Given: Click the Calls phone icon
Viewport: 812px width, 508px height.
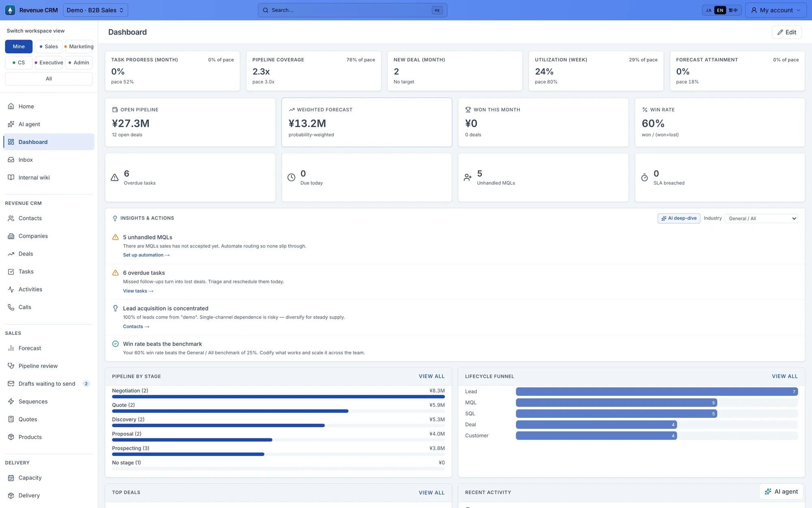Looking at the screenshot, I should click(11, 307).
